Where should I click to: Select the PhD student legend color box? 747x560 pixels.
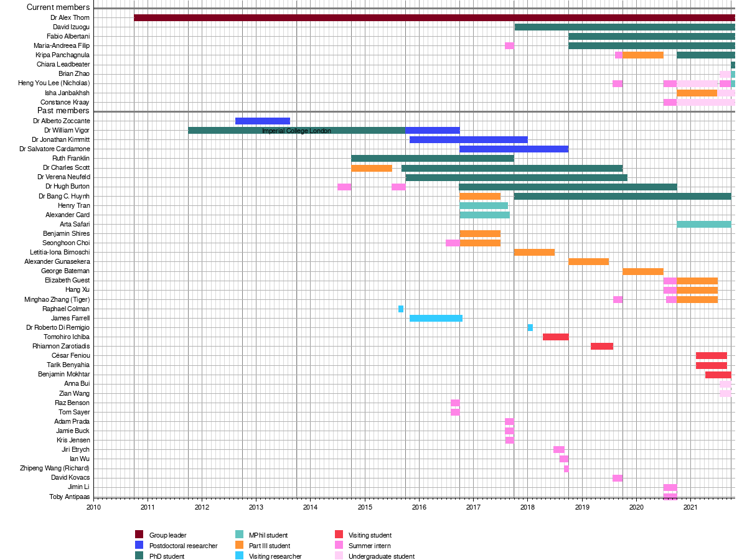click(139, 556)
